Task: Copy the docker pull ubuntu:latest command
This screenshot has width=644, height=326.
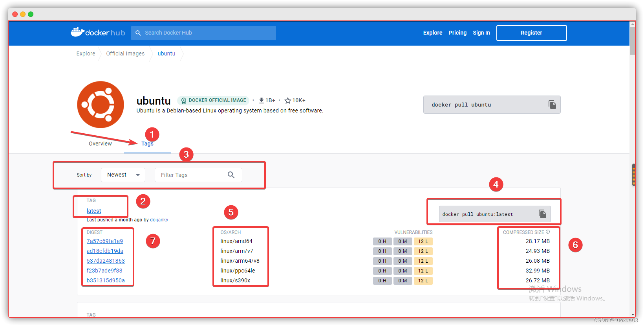Action: click(542, 214)
